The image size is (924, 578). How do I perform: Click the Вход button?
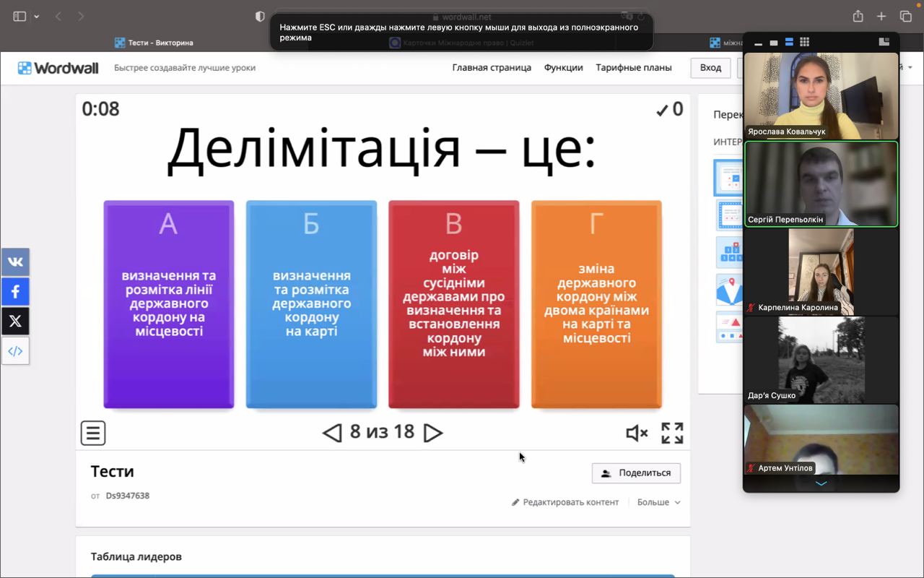[710, 67]
